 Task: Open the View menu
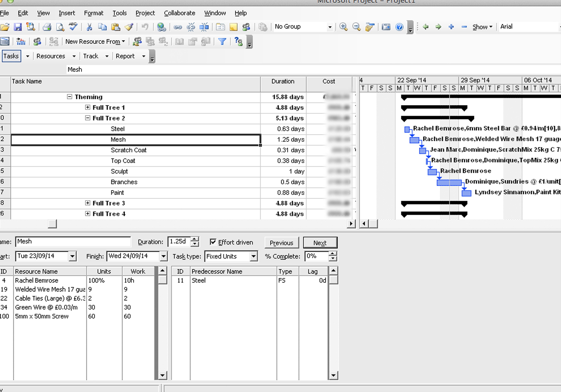point(43,13)
